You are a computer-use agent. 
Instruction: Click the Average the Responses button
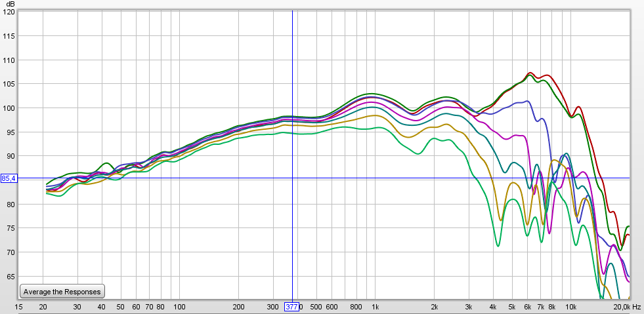[62, 292]
